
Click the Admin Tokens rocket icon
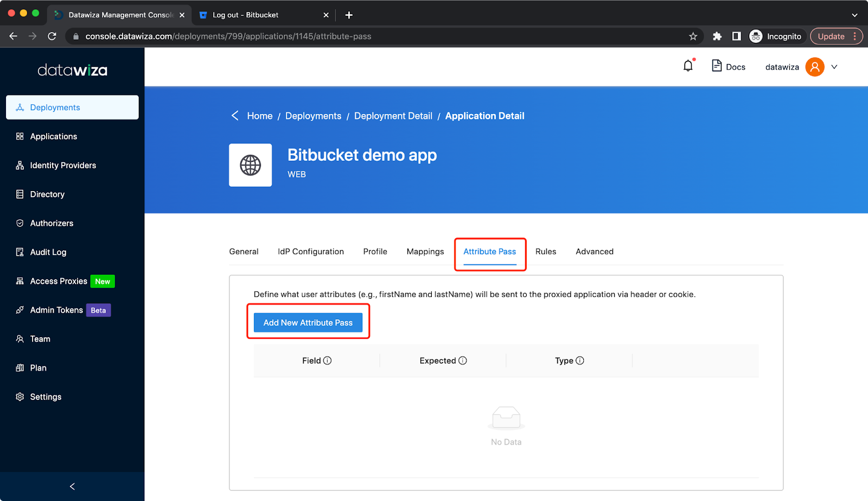click(20, 310)
